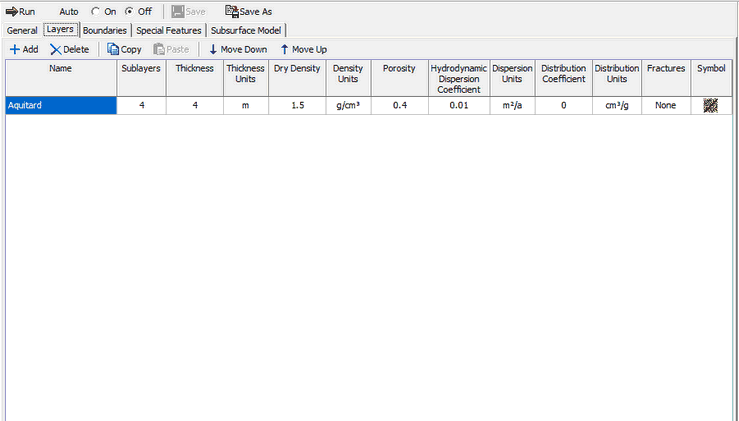Viewport: 739px width, 421px height.
Task: Click the Save As disk icon
Action: tap(232, 12)
